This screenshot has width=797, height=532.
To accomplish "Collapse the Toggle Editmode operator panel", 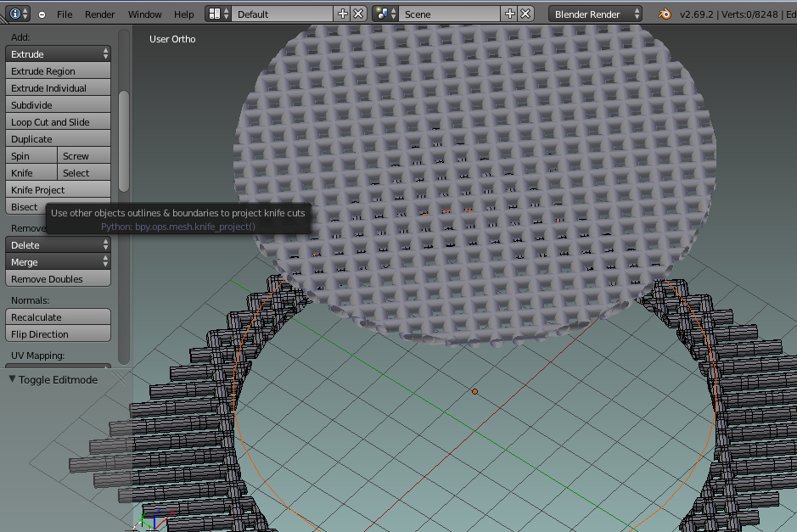I will pyautogui.click(x=12, y=379).
